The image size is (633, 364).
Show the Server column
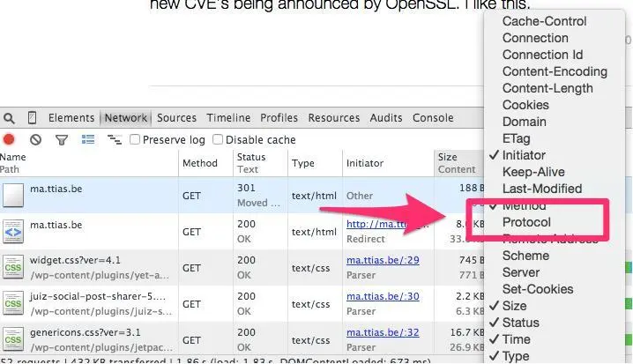pos(521,272)
